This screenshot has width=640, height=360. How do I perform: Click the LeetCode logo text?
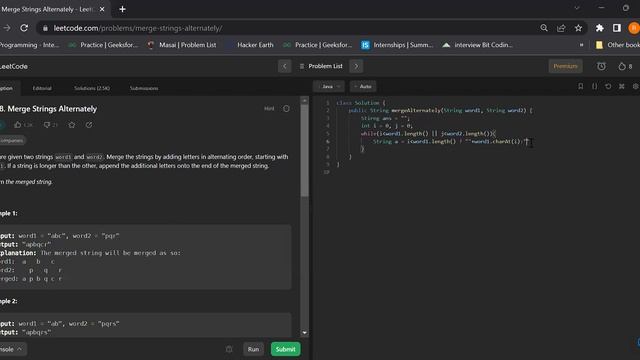point(14,67)
